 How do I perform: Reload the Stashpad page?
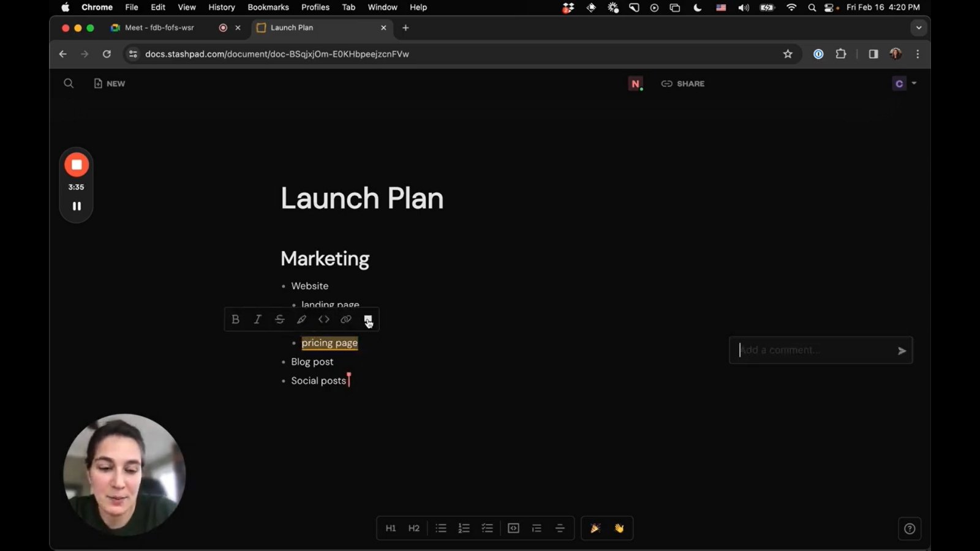coord(107,54)
